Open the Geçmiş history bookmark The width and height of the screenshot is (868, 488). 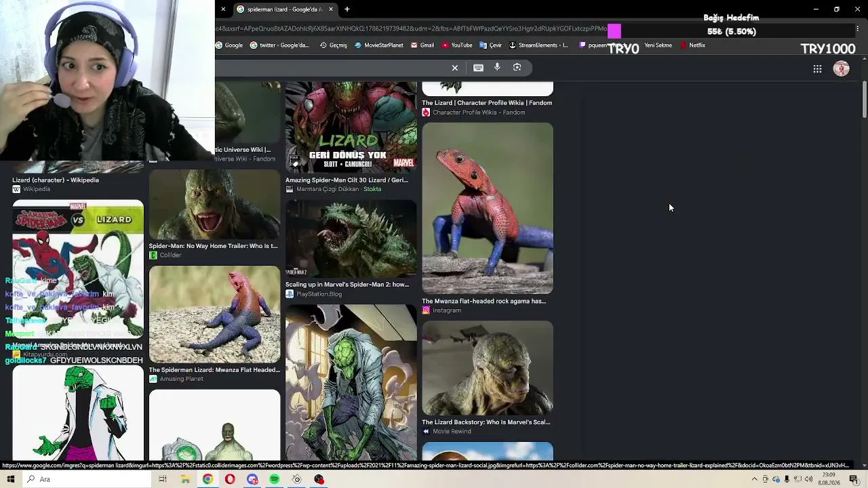334,45
